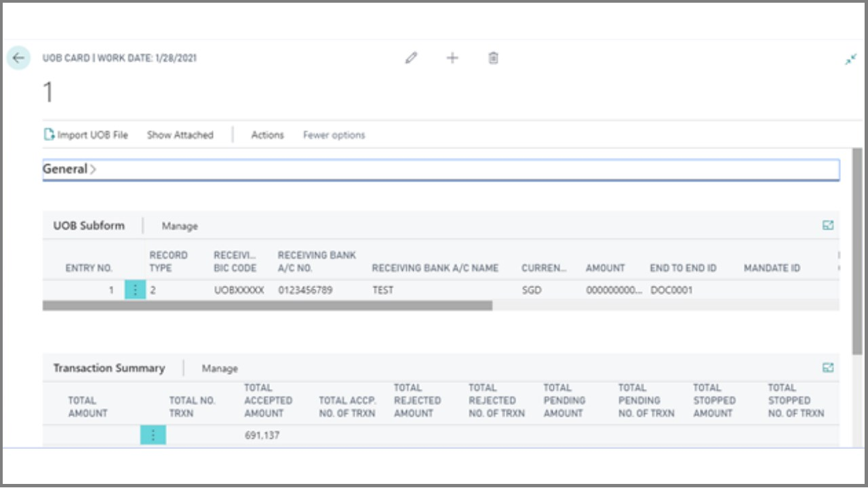This screenshot has height=488, width=868.
Task: Click the Total Pending No. of Trxn header
Action: tap(646, 401)
